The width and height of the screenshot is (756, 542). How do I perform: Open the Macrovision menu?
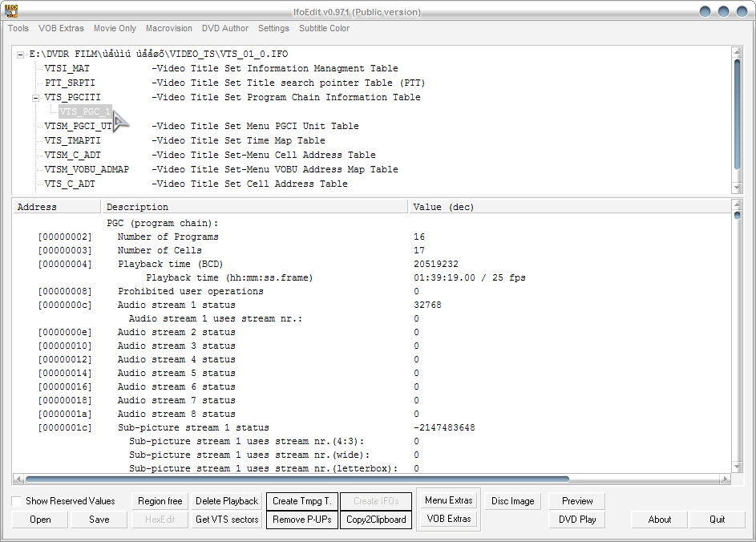point(168,28)
